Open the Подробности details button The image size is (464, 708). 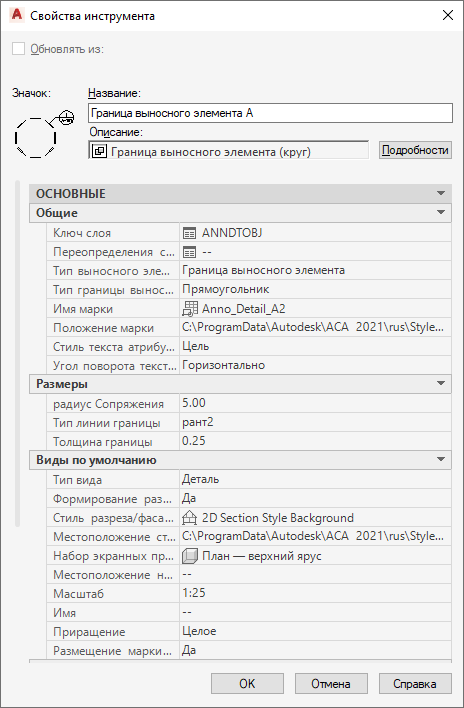coord(415,150)
